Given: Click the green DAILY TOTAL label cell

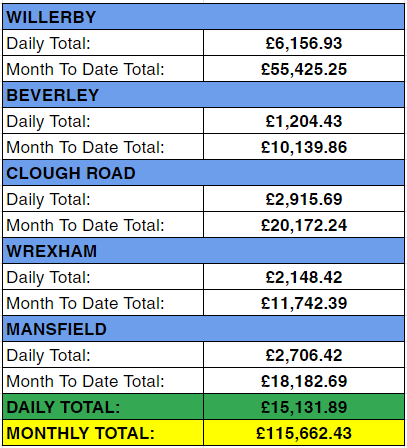Looking at the screenshot, I should [103, 407].
